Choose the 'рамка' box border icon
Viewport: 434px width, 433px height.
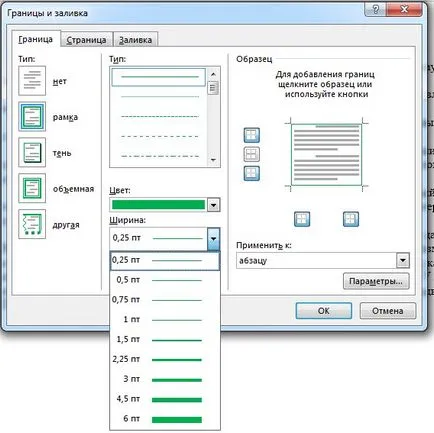(32, 117)
